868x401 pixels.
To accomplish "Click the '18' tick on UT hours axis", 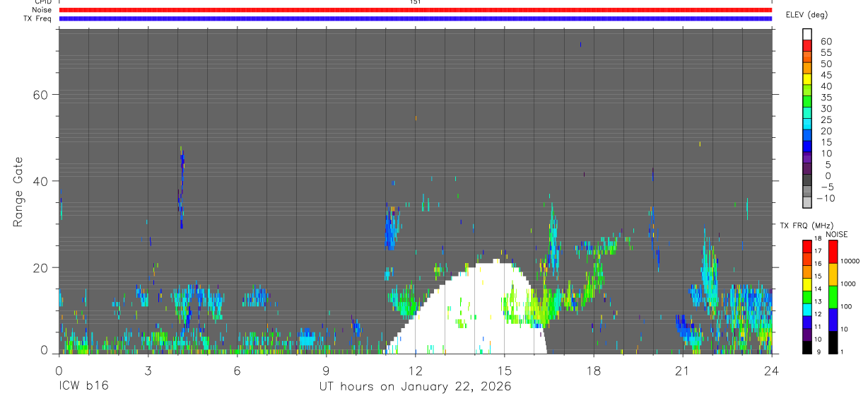I will (x=594, y=371).
